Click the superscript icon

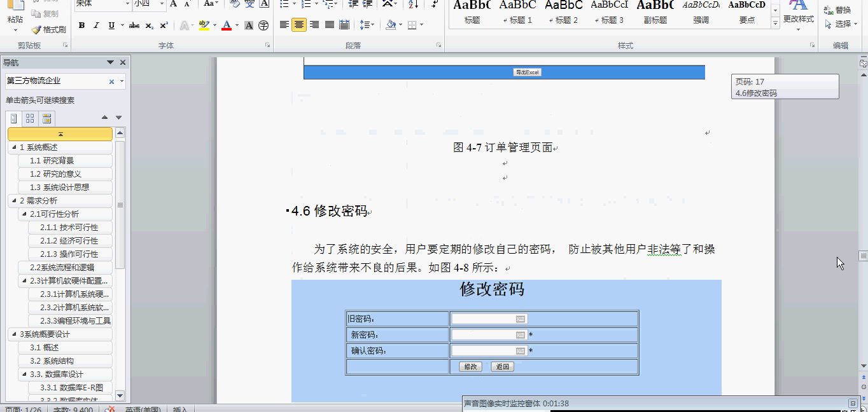[164, 25]
